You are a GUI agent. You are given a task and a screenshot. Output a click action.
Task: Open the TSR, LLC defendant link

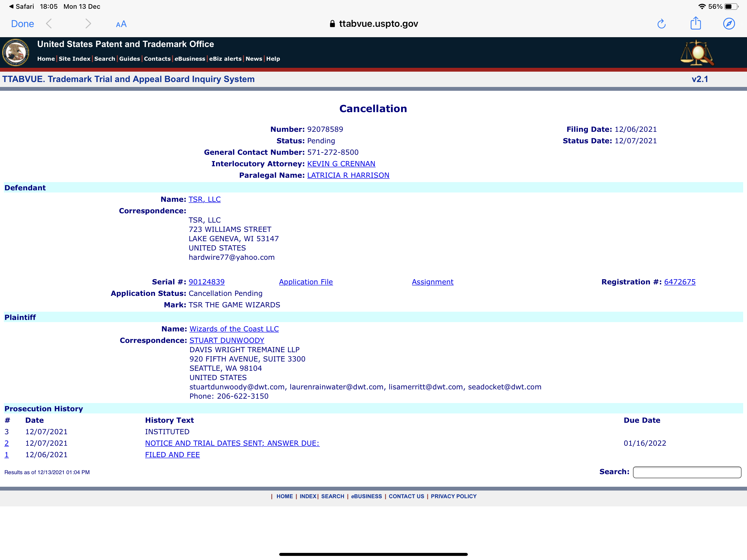coord(204,199)
